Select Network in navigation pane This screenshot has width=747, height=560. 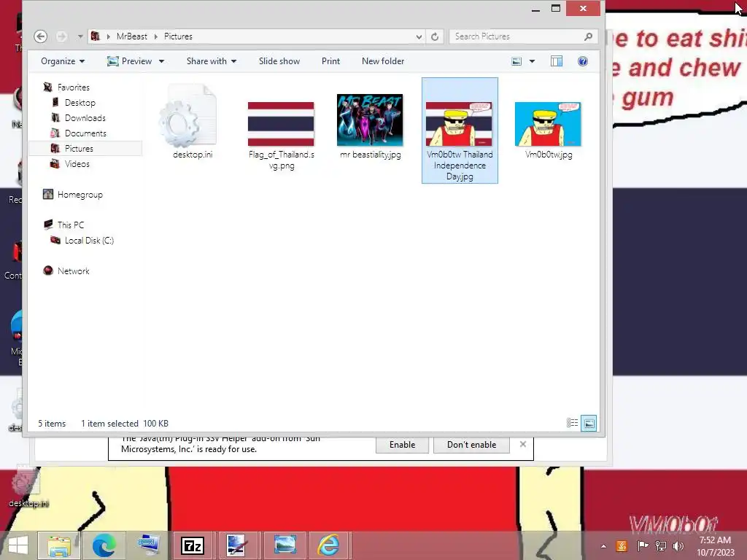(x=74, y=271)
